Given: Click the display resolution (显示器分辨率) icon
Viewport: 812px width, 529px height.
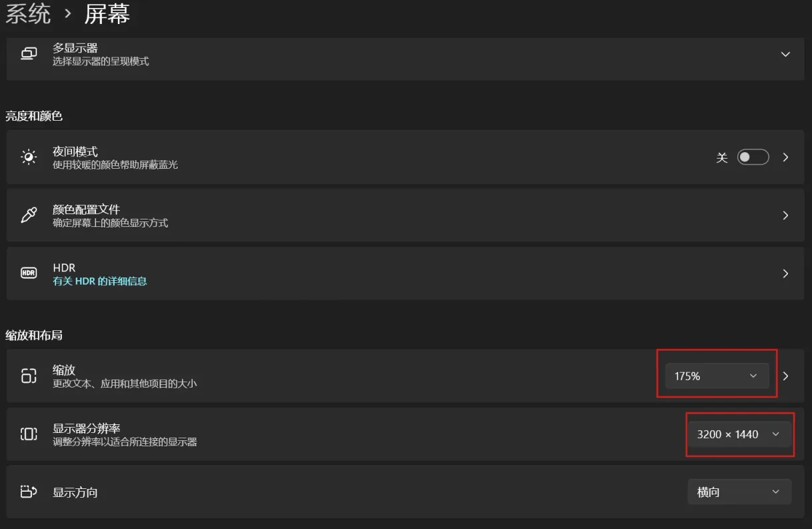Looking at the screenshot, I should click(x=29, y=434).
